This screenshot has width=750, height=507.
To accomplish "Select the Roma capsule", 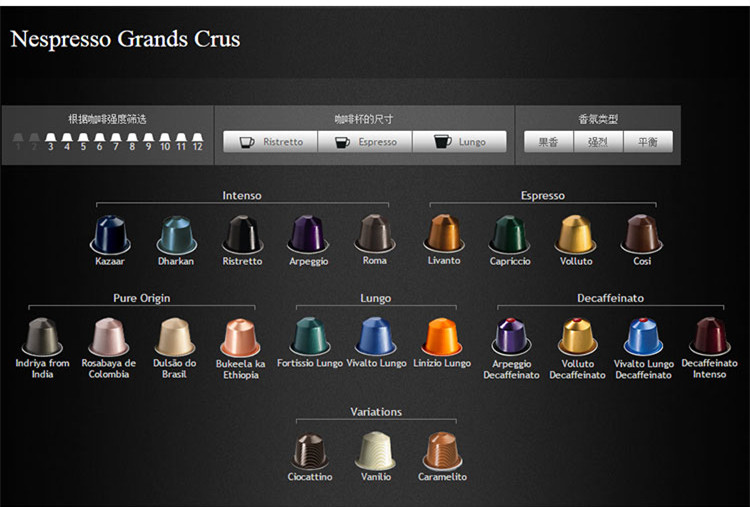I will pos(375,234).
